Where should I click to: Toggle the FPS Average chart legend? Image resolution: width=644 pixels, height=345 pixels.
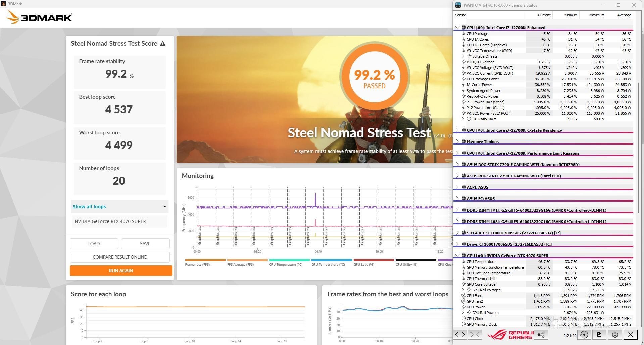pos(247,262)
